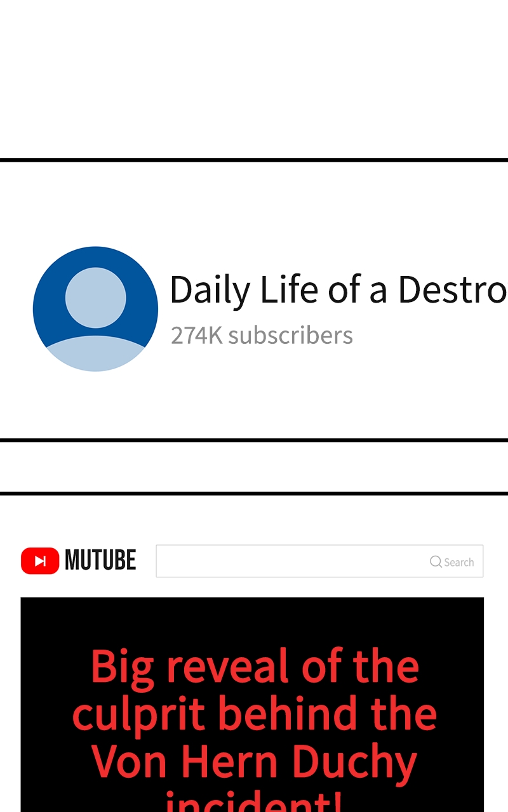508x812 pixels.
Task: Click the magnifier search icon
Action: click(x=436, y=561)
